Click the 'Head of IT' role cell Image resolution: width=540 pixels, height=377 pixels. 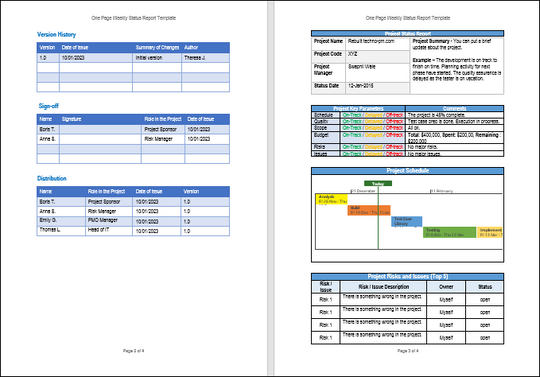[98, 230]
